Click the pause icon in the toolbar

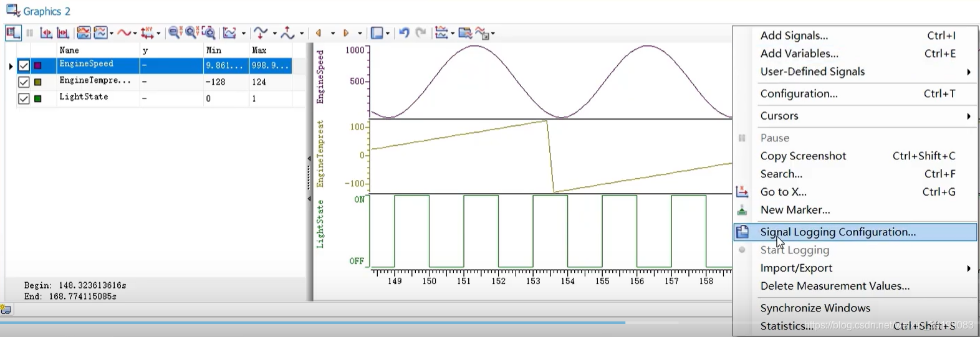point(29,33)
